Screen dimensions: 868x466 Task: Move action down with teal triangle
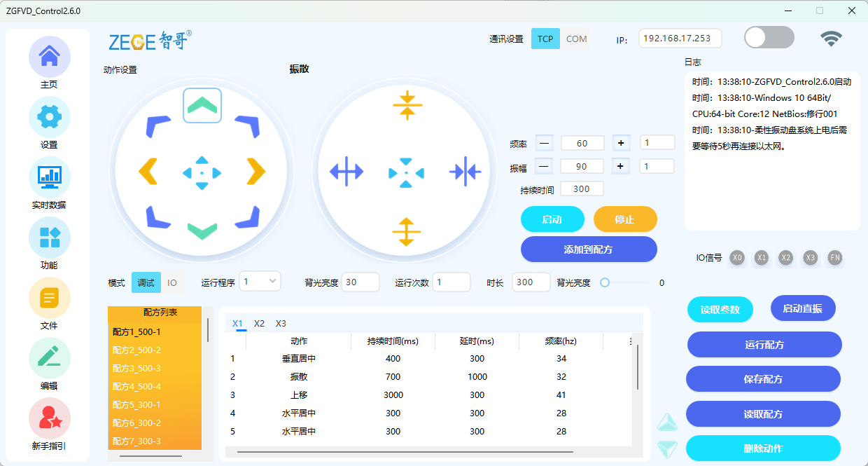point(667,449)
